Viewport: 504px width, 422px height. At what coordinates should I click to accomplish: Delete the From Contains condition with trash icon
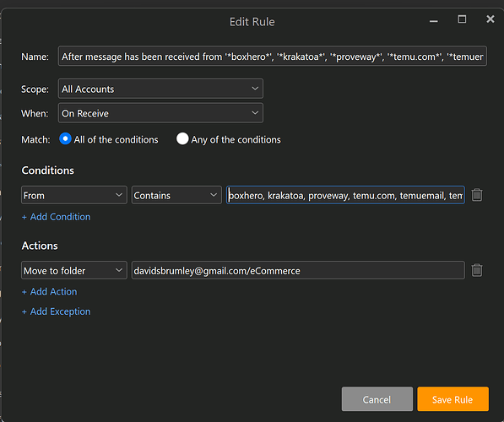click(477, 195)
